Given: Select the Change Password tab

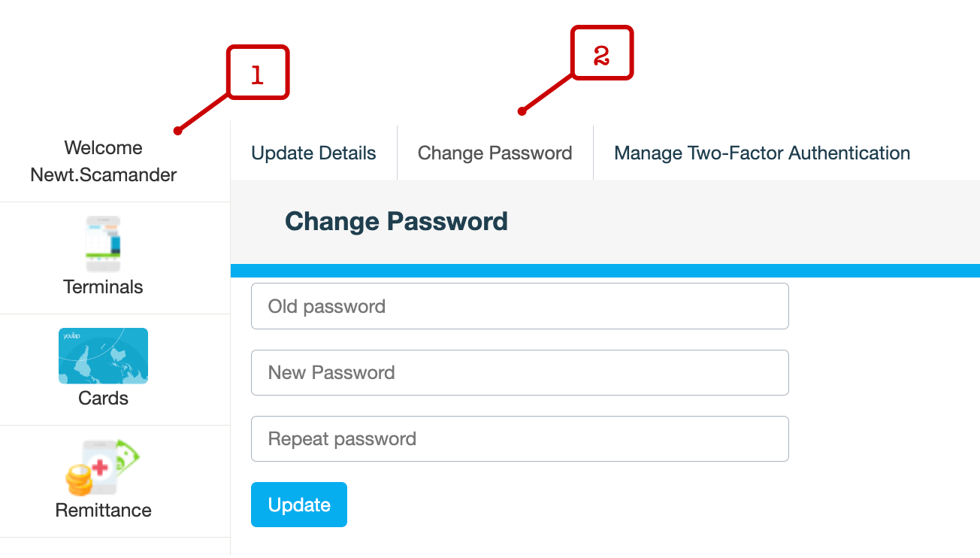Looking at the screenshot, I should pos(495,153).
